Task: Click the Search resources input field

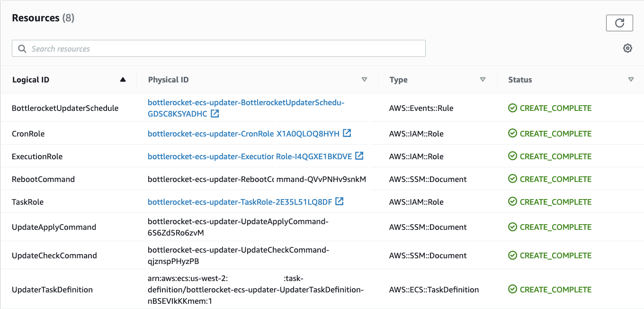Action: coord(219,48)
